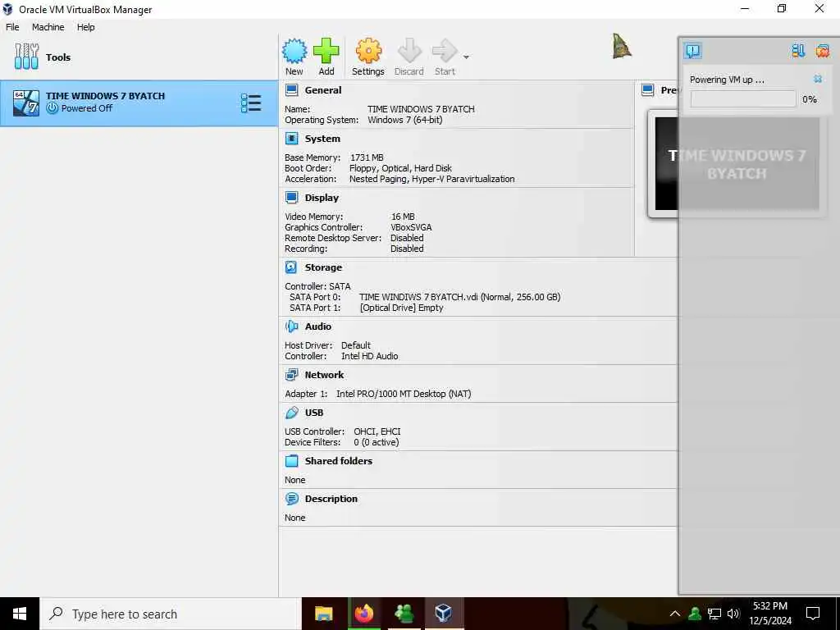Open Network settings via header link
The image size is (840, 630).
[x=324, y=375]
